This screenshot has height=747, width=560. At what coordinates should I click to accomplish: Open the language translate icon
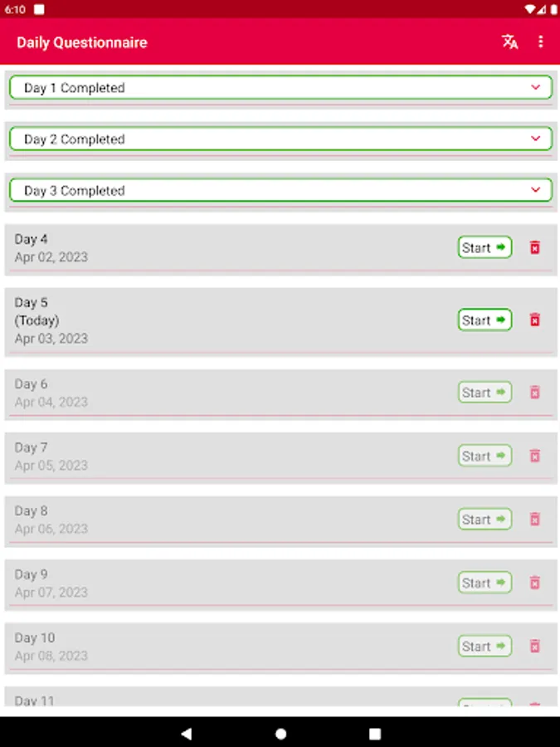(510, 42)
